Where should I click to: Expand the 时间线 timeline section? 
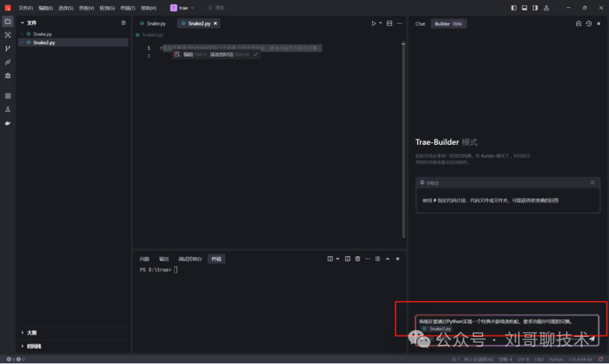pos(33,346)
